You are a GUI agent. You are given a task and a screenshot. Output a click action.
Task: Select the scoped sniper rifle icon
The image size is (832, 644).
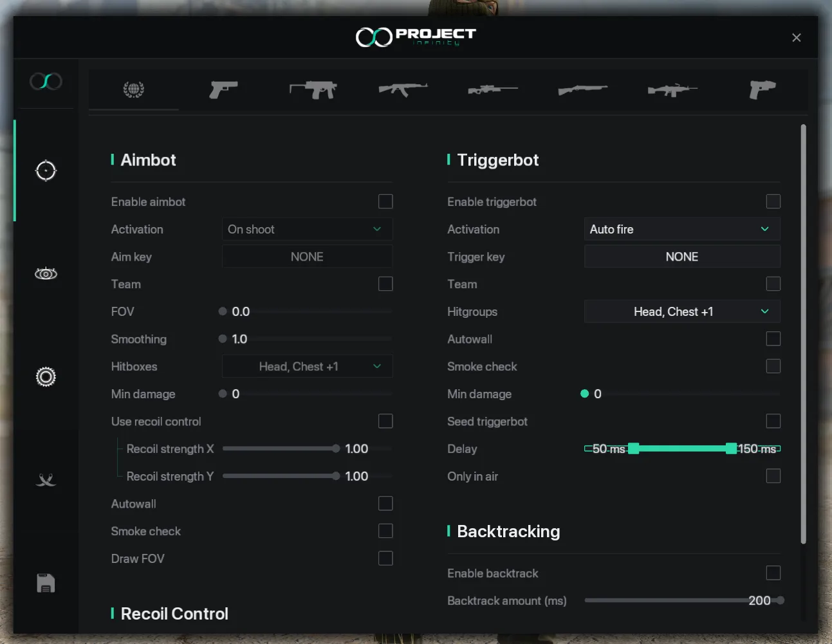click(493, 89)
